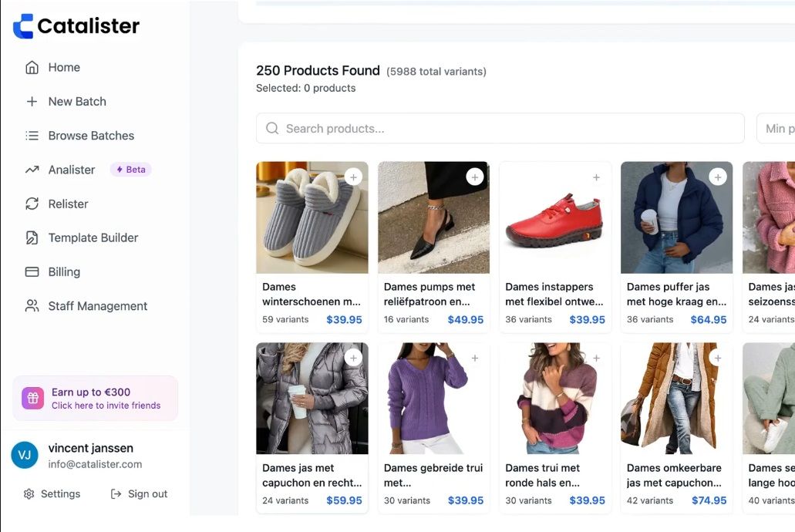The height and width of the screenshot is (532, 795).
Task: Click the New Batch plus icon
Action: click(32, 102)
